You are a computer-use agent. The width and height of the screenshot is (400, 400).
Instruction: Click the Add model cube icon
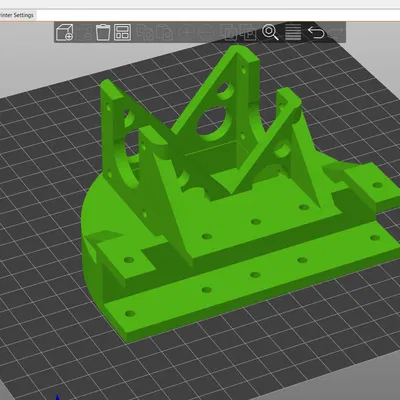tap(65, 32)
